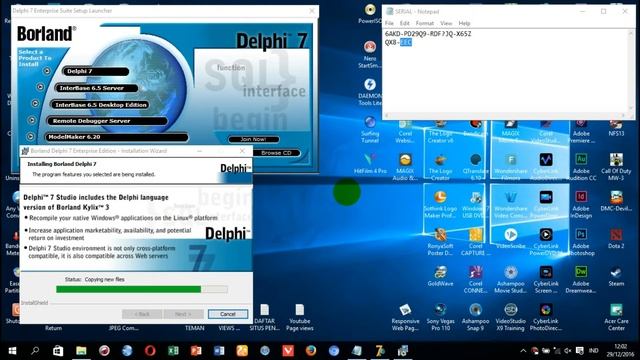Click Notepad vertical scrollbar
The width and height of the screenshot is (640, 360).
click(x=630, y=71)
